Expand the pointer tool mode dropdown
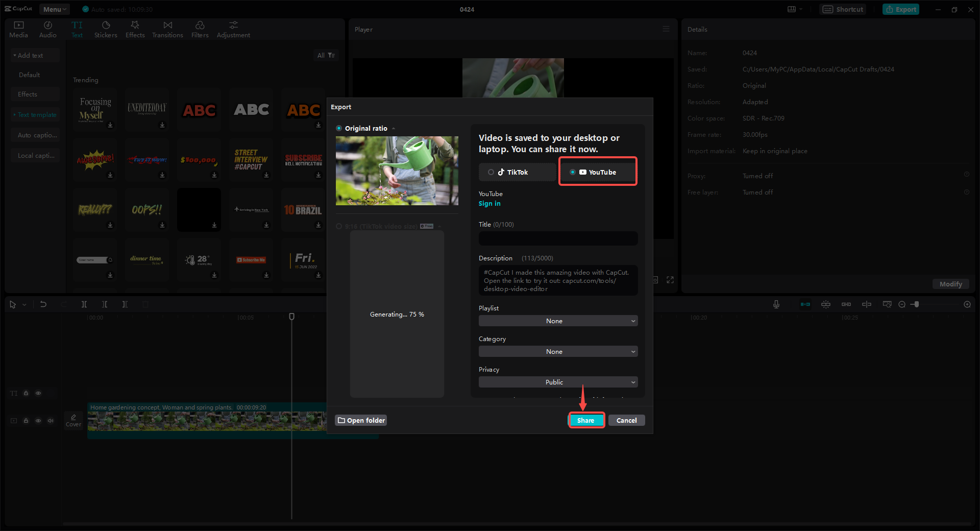 24,305
